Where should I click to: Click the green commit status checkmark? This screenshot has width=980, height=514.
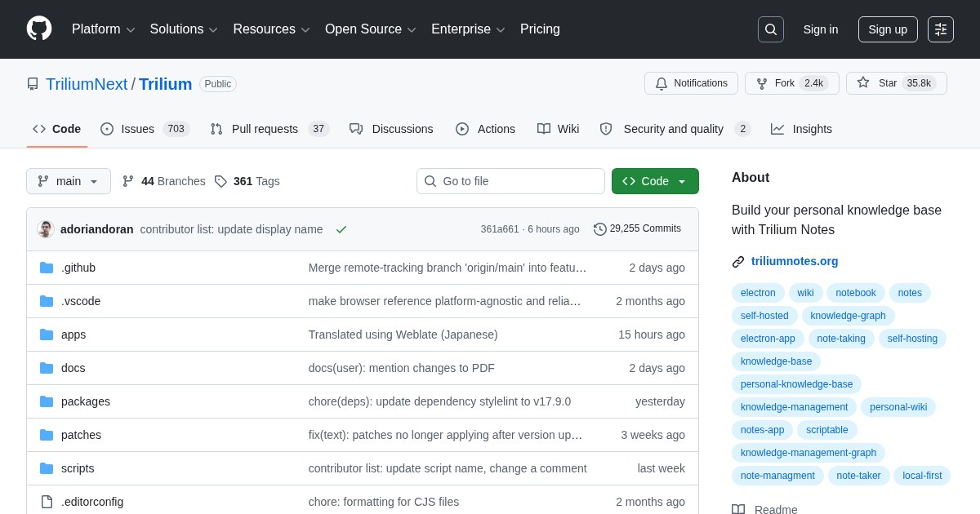[341, 229]
